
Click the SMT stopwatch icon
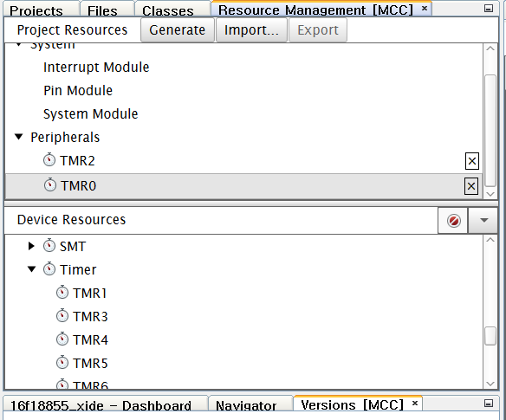coord(49,246)
